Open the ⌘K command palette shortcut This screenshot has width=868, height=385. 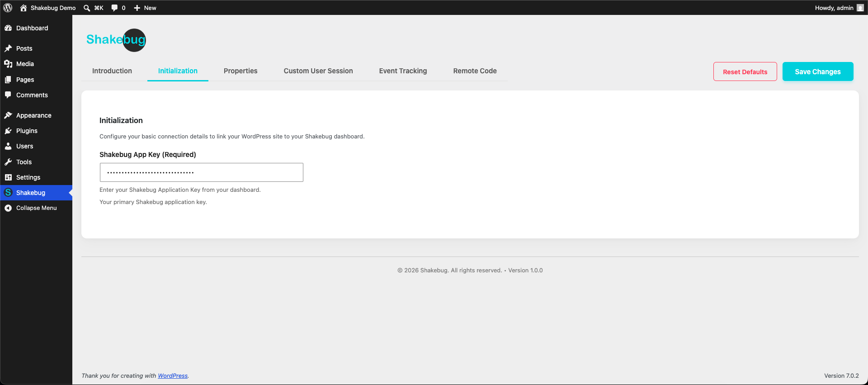(99, 8)
